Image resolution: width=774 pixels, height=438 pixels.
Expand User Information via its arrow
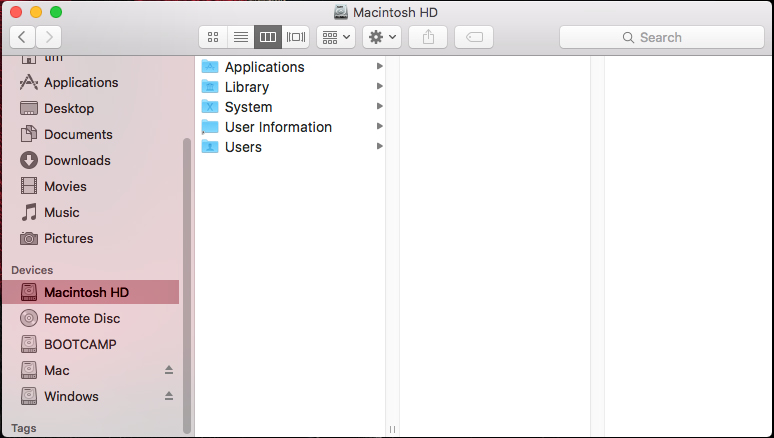(x=380, y=126)
